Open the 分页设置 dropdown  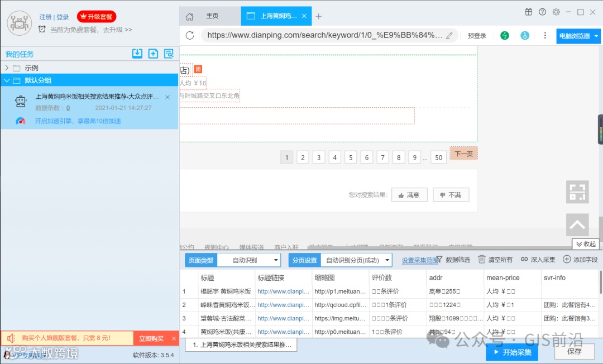tap(356, 260)
